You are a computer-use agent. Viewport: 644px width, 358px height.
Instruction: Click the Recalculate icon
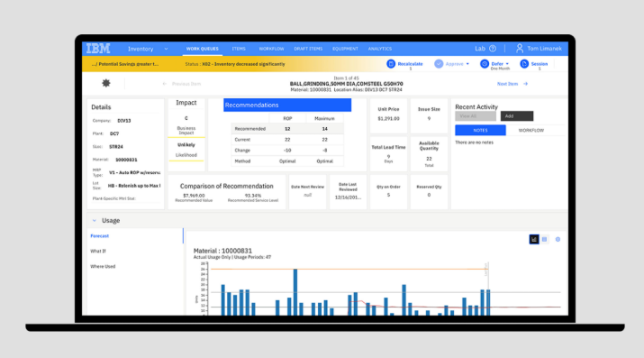tap(391, 64)
